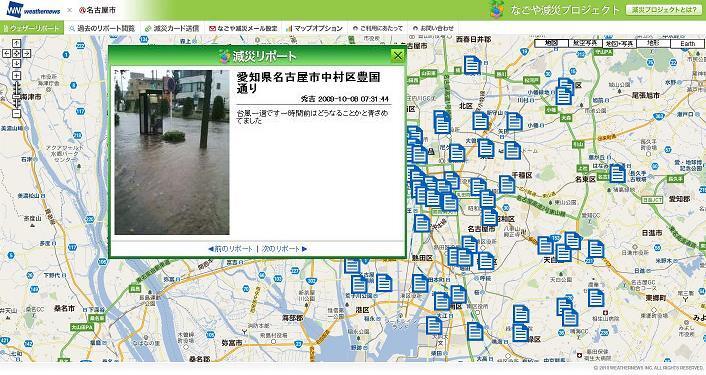Open the report marker near 長久手古戦場
This screenshot has height=375, width=706.
point(617,173)
